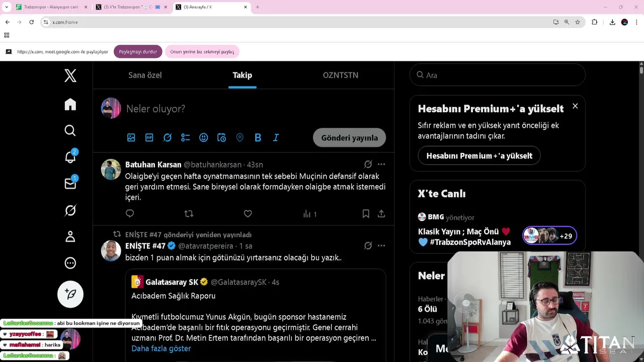Open Klasik Yayın live space
The width and height of the screenshot is (644, 362).
(x=464, y=237)
